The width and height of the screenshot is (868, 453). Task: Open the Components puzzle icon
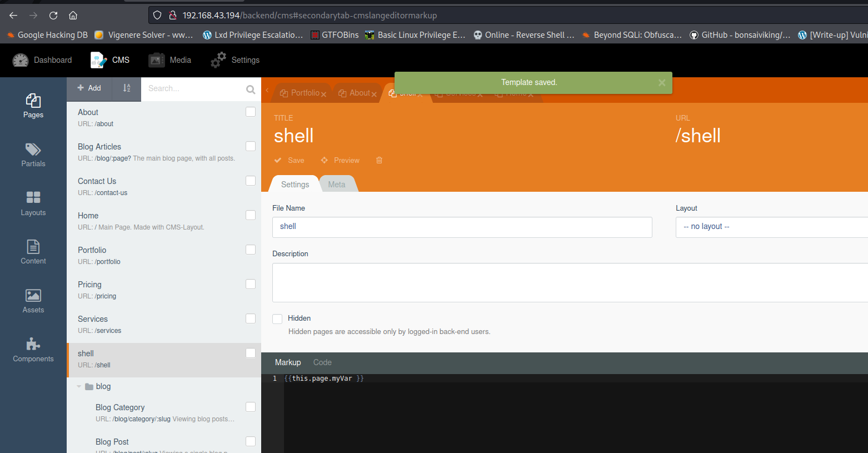[x=33, y=350]
